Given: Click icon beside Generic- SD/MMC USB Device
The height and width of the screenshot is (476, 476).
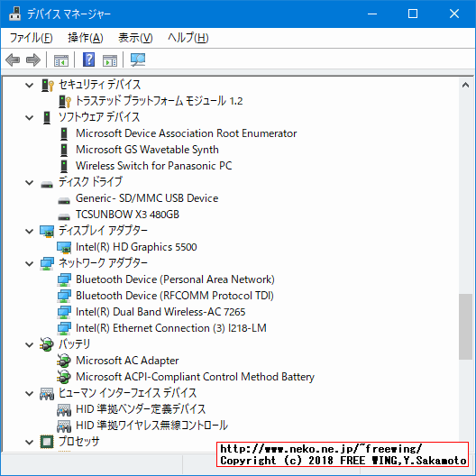Looking at the screenshot, I should 64,200.
